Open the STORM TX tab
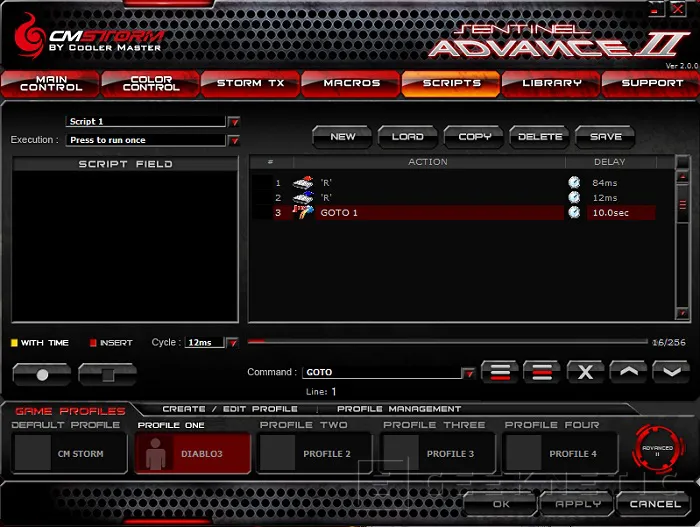This screenshot has height=527, width=700. (250, 84)
